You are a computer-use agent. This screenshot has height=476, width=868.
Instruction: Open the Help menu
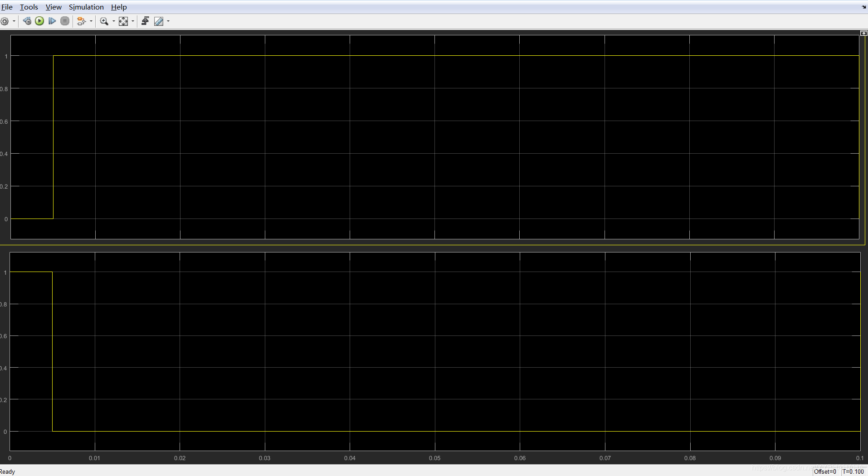tap(119, 7)
